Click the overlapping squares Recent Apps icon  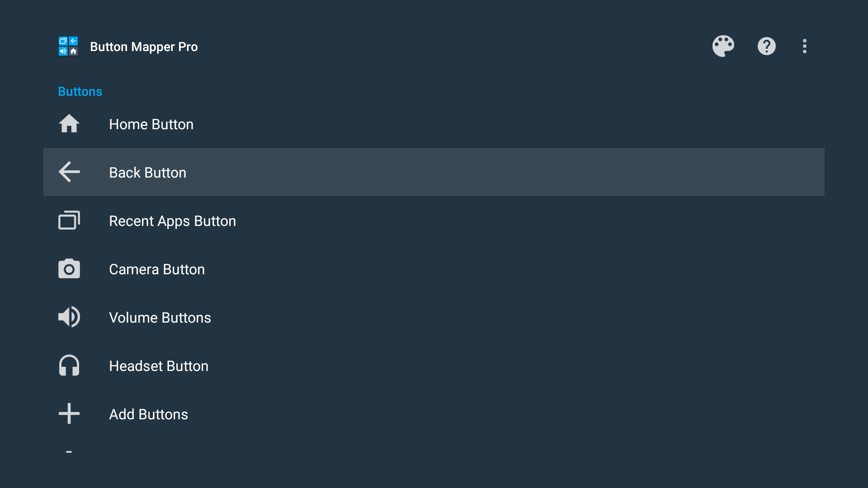tap(69, 221)
